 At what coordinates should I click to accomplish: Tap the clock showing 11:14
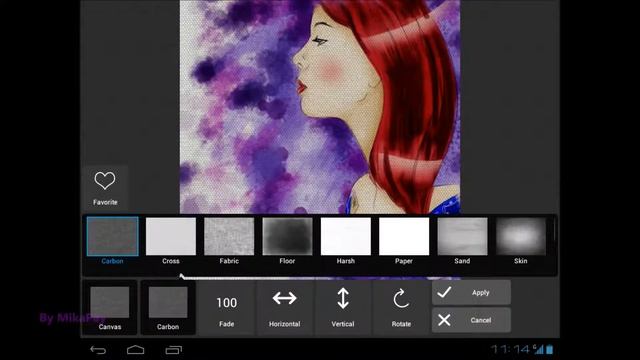pyautogui.click(x=510, y=349)
